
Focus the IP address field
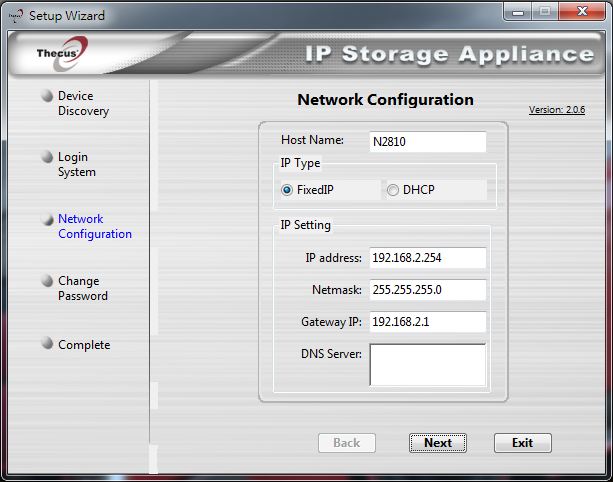point(428,258)
